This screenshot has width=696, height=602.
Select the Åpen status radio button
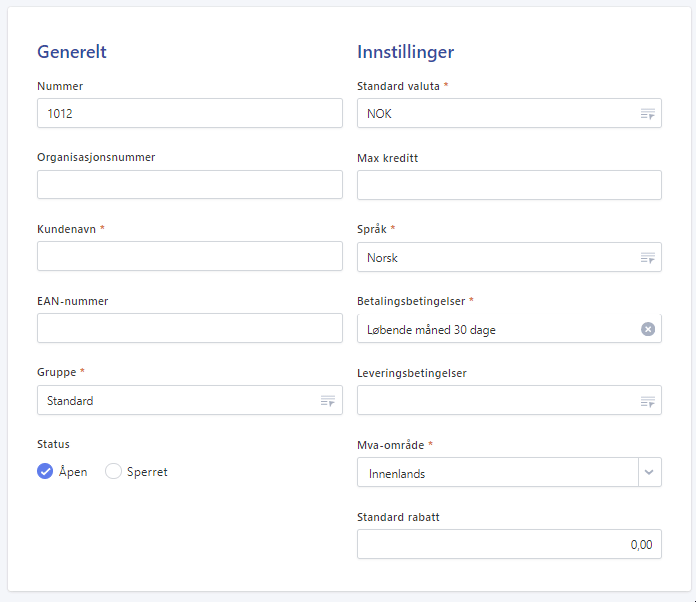coord(45,471)
